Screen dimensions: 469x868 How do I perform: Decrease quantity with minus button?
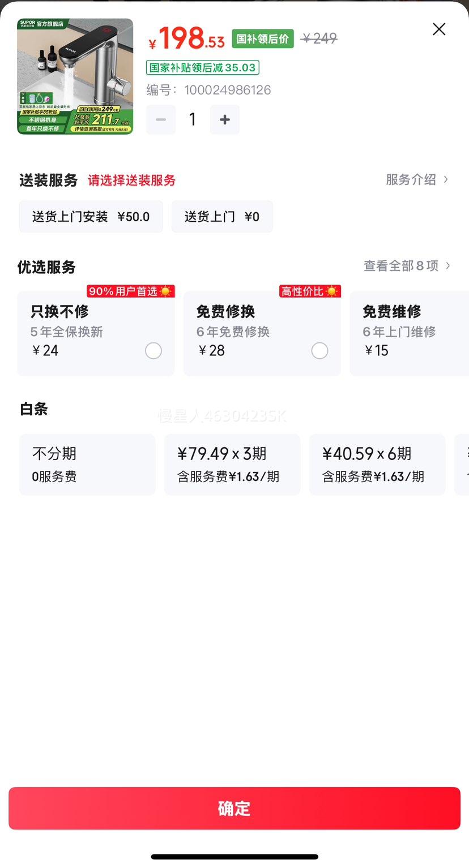(x=161, y=119)
